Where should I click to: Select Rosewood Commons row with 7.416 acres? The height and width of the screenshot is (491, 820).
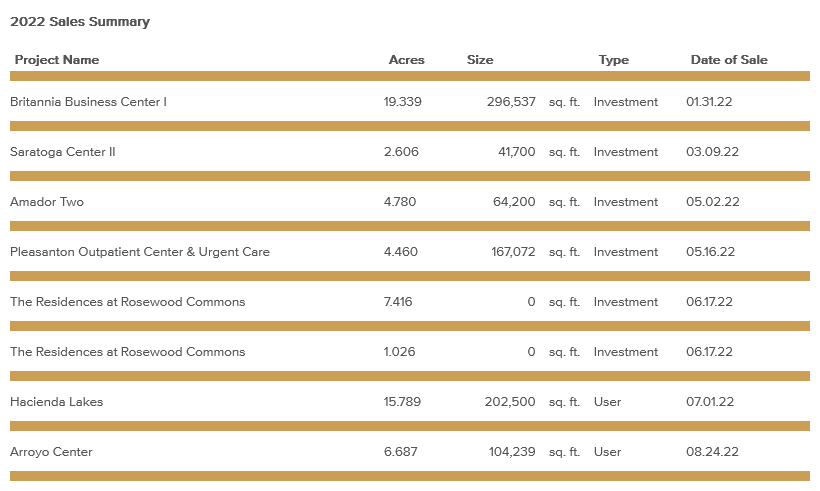point(128,302)
